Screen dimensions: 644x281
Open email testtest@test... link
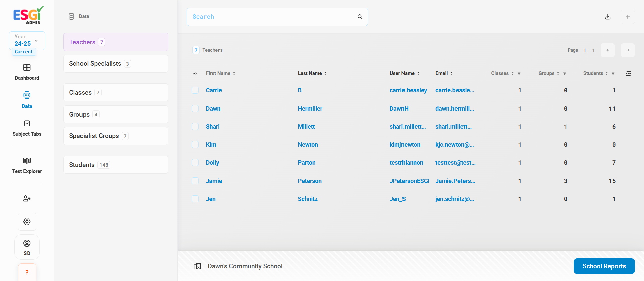455,163
